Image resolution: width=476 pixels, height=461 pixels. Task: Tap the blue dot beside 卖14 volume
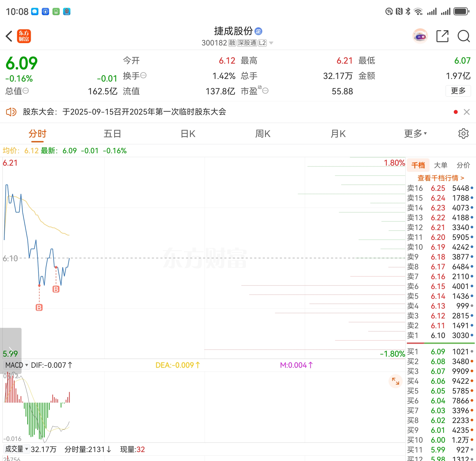click(472, 207)
